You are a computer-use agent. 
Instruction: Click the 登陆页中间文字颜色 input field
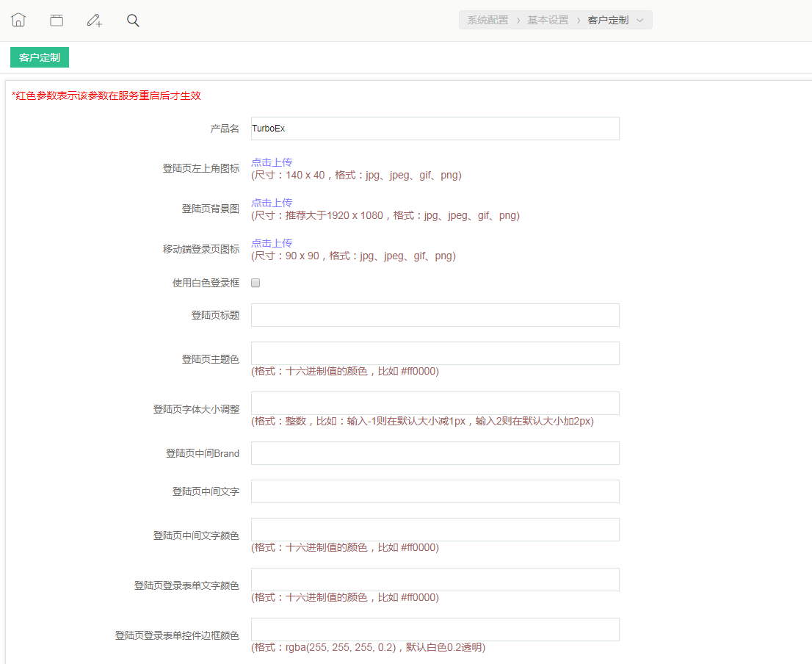click(x=435, y=530)
